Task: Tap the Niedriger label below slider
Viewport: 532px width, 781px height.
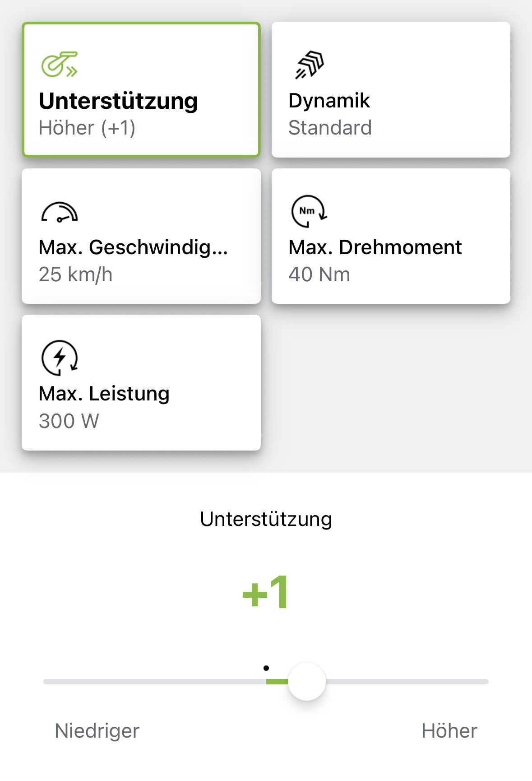Action: click(x=97, y=730)
